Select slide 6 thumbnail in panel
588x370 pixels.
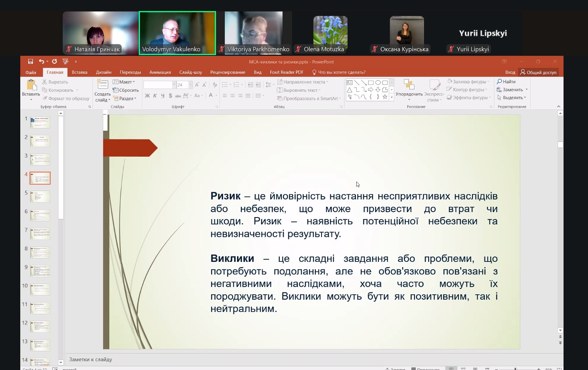[40, 215]
